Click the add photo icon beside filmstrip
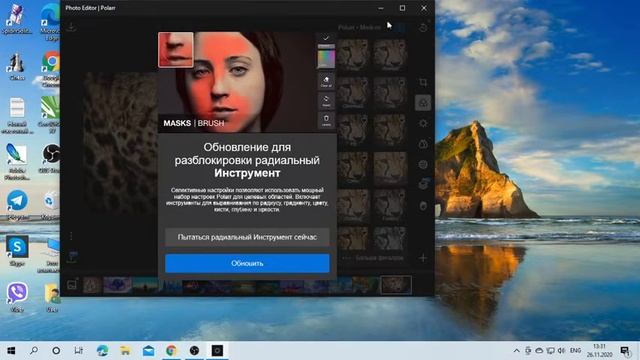The width and height of the screenshot is (640, 360). coord(72,284)
